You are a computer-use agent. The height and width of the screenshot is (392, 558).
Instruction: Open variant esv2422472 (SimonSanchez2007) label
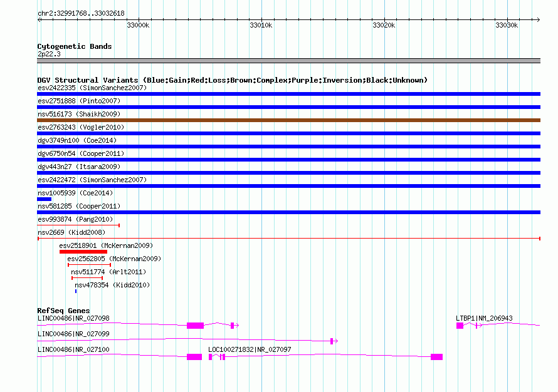(x=92, y=180)
